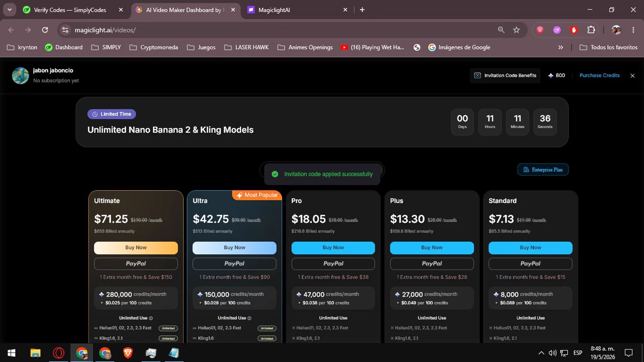644x362 pixels.
Task: Open the Animes Openings bookmarks folder
Action: (x=305, y=47)
